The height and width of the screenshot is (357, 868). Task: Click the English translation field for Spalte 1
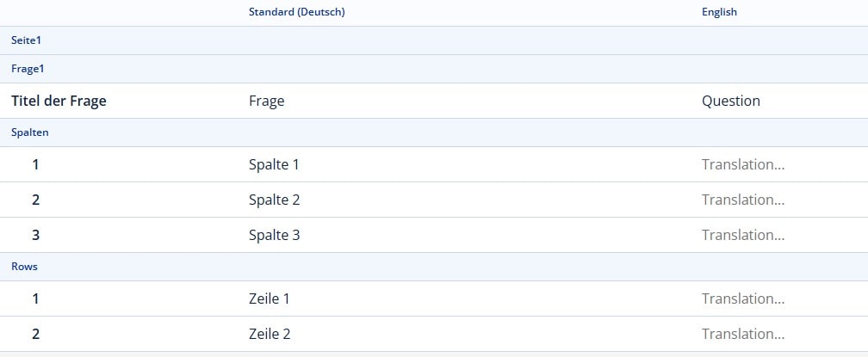tap(743, 164)
